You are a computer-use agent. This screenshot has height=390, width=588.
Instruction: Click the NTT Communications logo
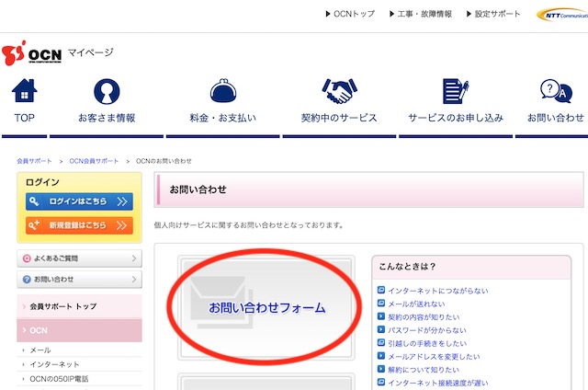coord(562,15)
